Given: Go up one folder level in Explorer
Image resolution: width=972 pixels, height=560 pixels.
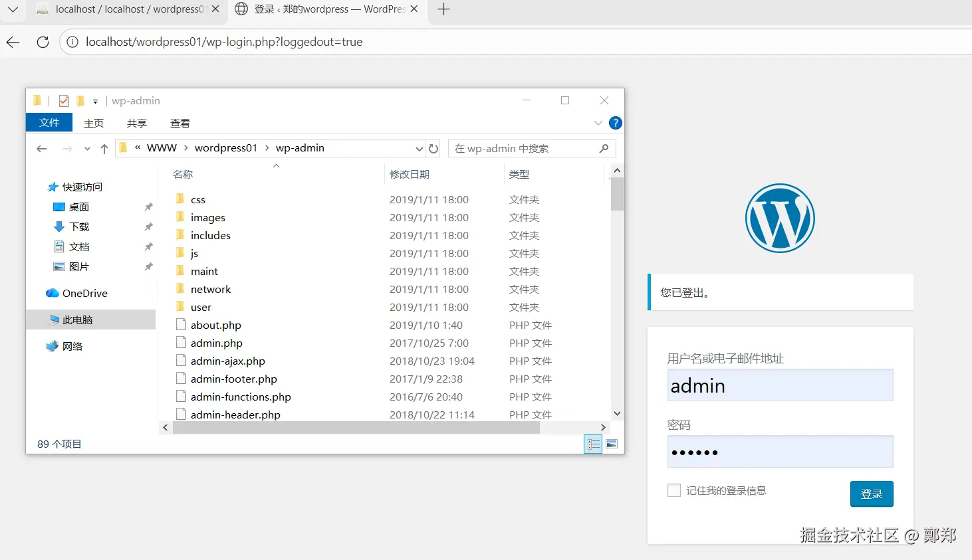Looking at the screenshot, I should 104,149.
